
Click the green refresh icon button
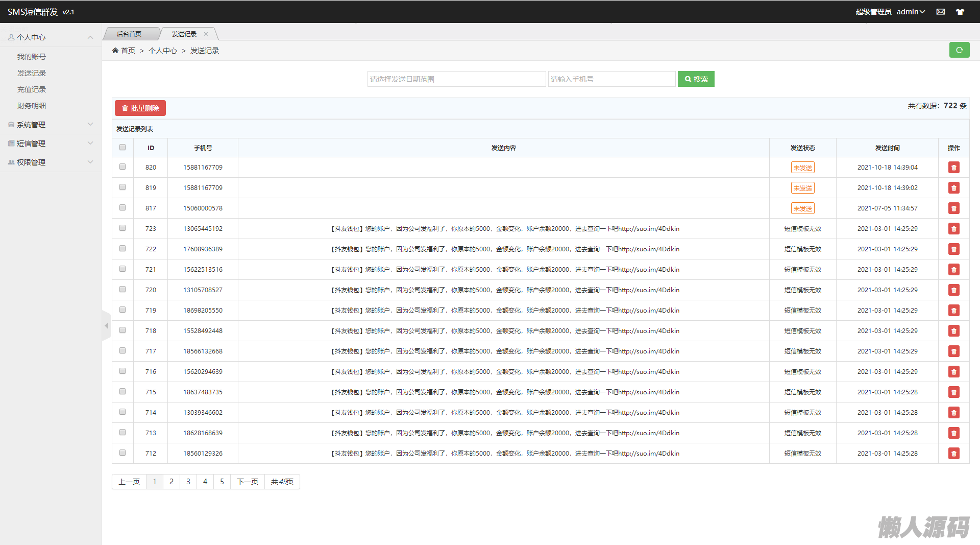click(959, 50)
